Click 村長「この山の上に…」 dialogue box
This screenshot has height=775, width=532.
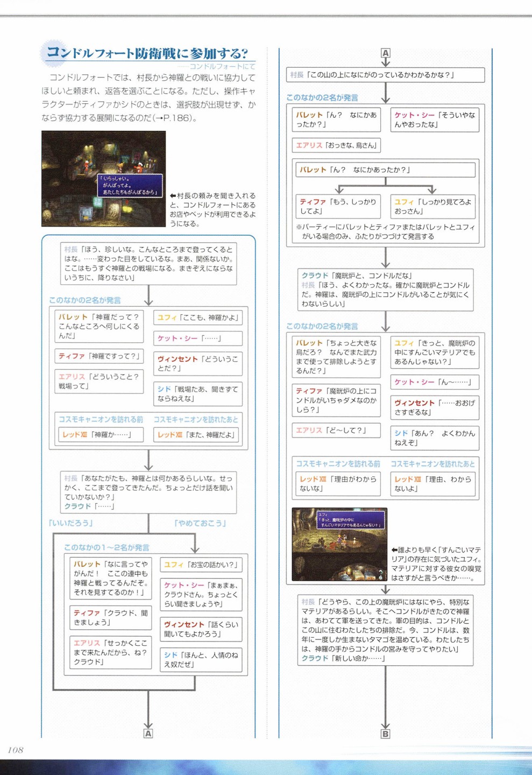[385, 75]
